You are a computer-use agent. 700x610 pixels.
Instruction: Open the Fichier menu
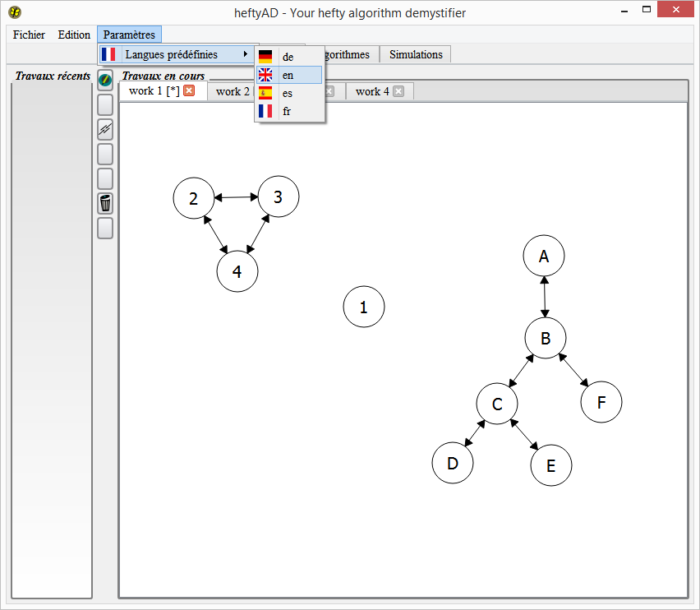(29, 35)
